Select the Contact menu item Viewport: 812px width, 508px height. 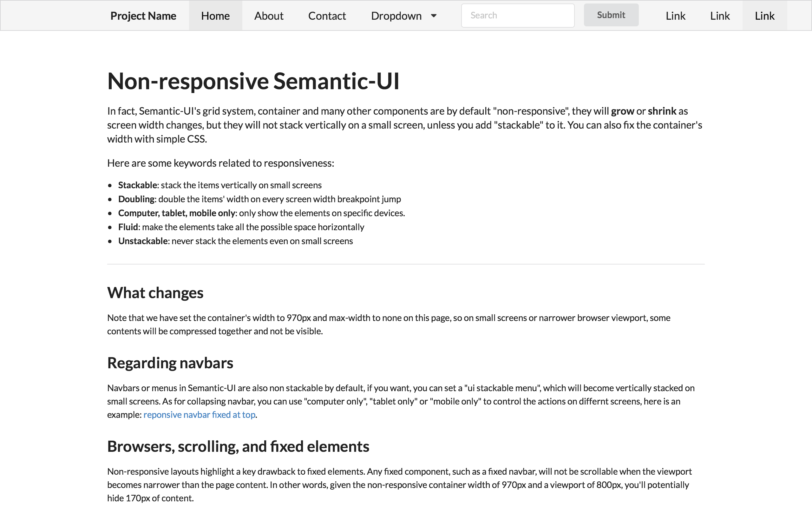pyautogui.click(x=327, y=16)
